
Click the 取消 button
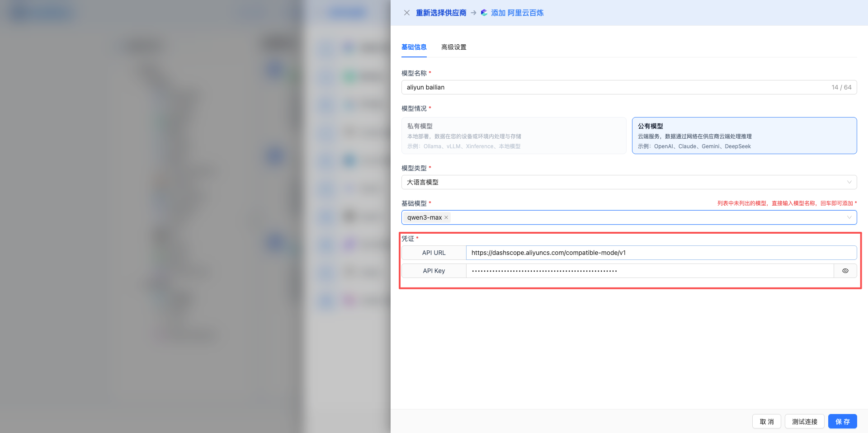[766, 421]
